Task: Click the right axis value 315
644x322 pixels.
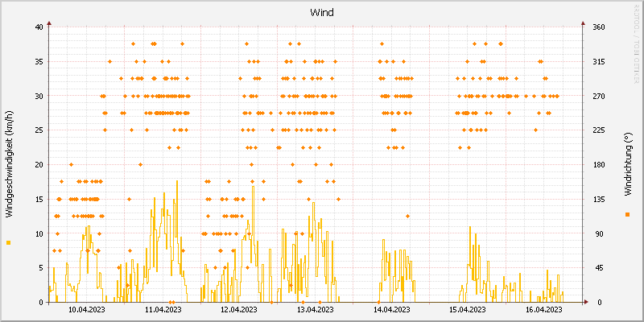Action: 599,62
